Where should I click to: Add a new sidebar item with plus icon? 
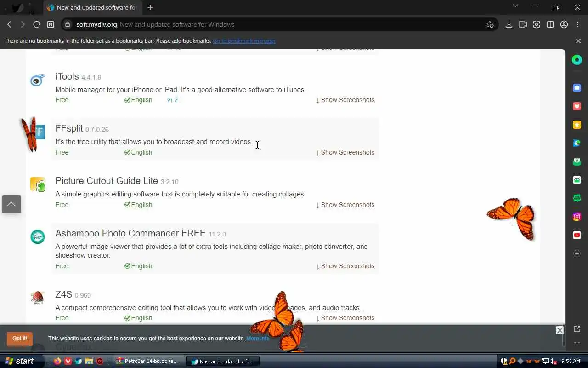[x=577, y=253]
